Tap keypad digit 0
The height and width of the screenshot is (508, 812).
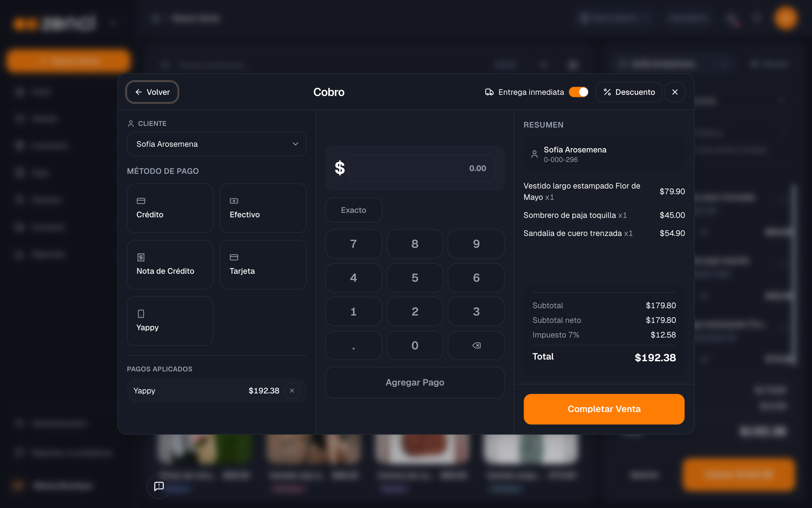(x=415, y=346)
